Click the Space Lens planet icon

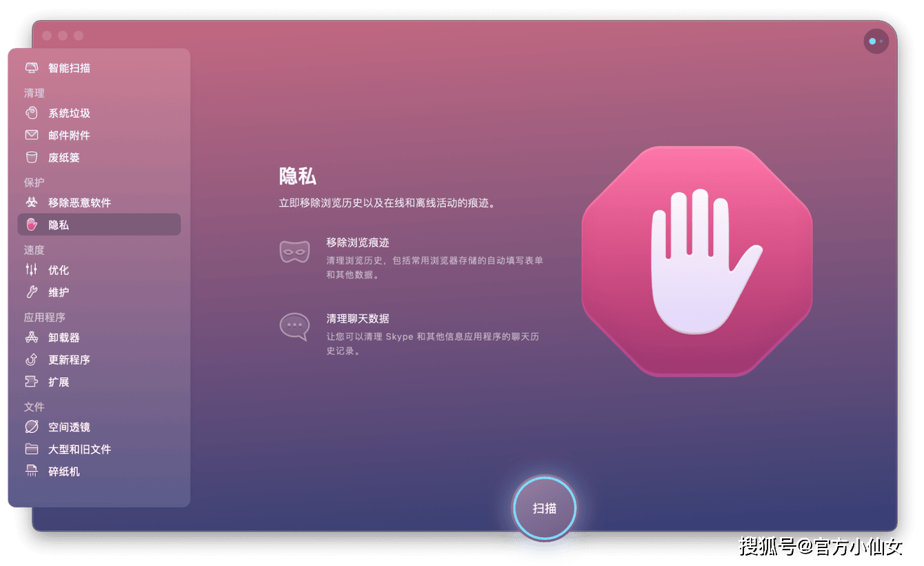click(31, 427)
